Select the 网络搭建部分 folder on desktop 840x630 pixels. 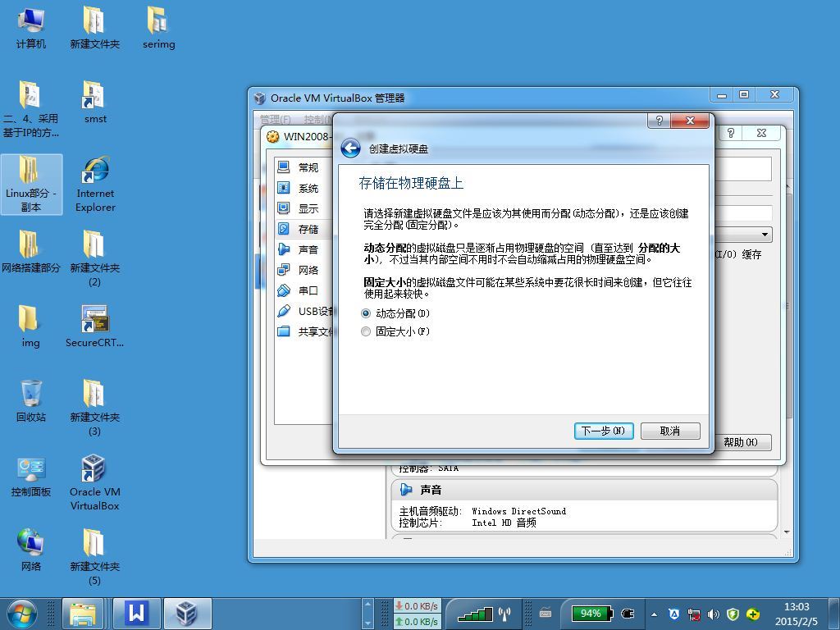coord(30,252)
